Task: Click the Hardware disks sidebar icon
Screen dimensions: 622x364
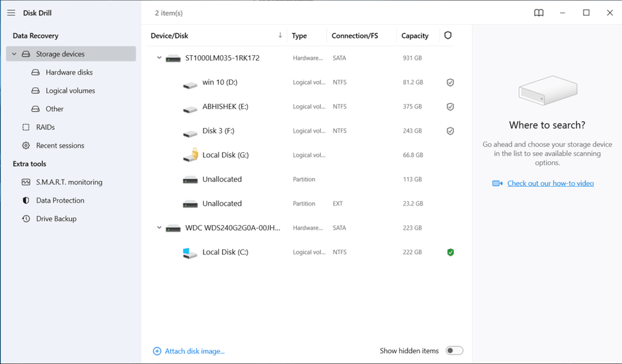Action: (36, 72)
